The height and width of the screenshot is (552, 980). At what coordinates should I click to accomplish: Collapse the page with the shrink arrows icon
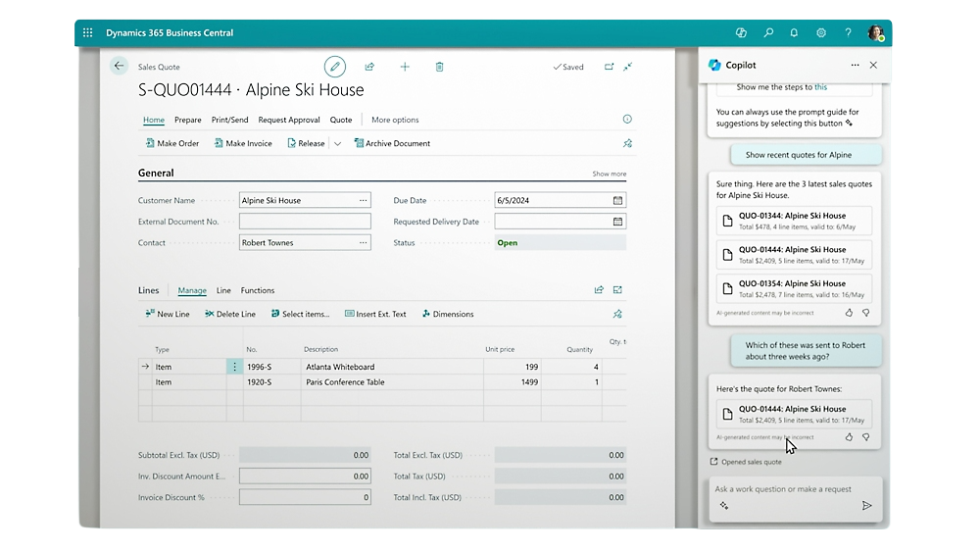pyautogui.click(x=627, y=67)
